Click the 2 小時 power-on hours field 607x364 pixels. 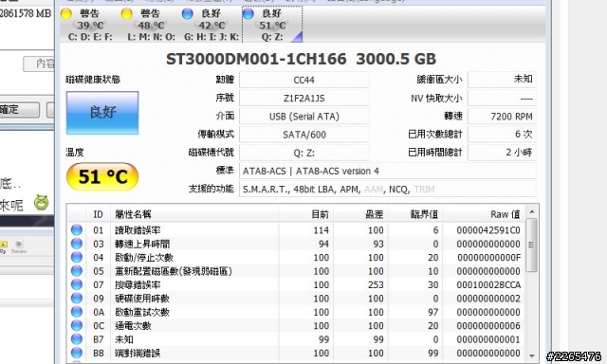tap(502, 153)
